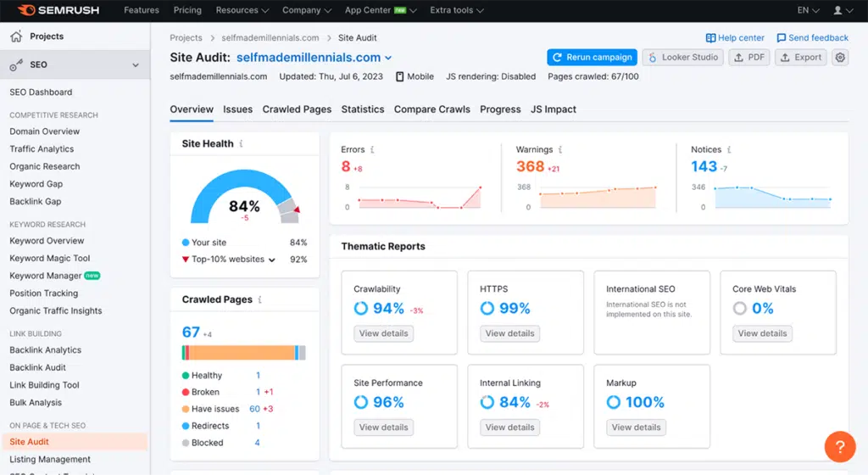Open the Company menu dropdown

[307, 10]
